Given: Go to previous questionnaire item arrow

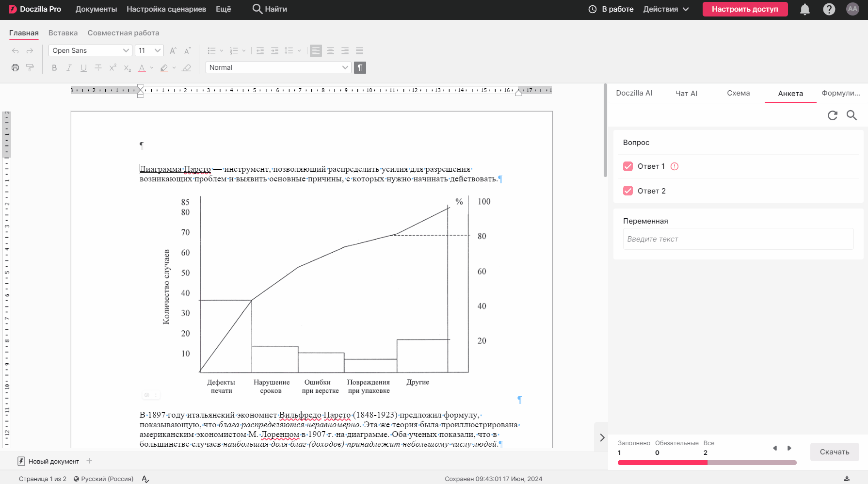Looking at the screenshot, I should [x=775, y=448].
